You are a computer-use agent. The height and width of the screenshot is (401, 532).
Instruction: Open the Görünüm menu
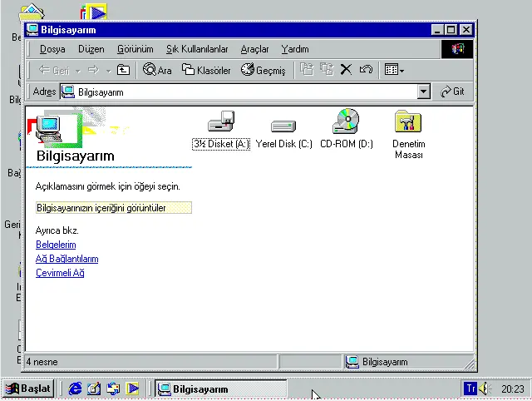coord(135,49)
